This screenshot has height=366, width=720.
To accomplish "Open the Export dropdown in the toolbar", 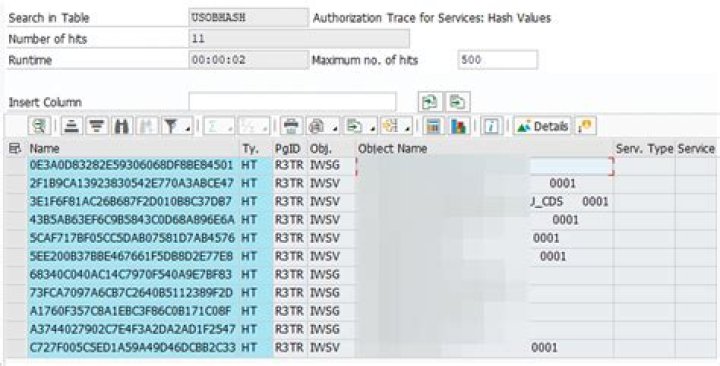I will (359, 126).
